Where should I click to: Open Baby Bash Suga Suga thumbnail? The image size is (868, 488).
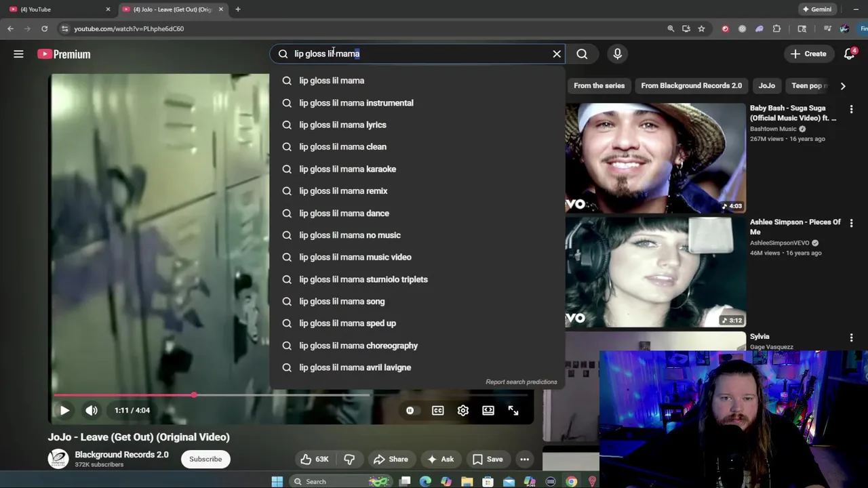[655, 158]
